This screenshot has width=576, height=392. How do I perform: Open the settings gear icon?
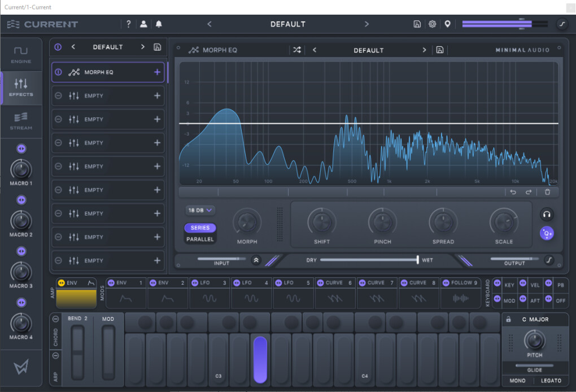(x=433, y=24)
